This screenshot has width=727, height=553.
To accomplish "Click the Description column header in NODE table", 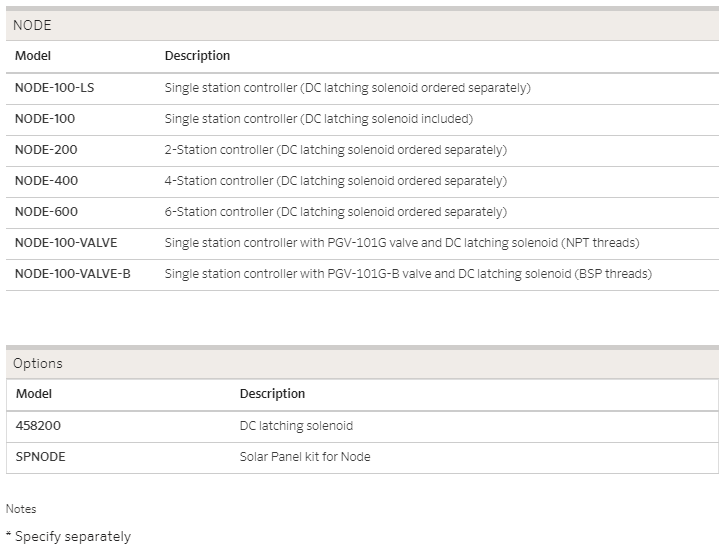I will [x=198, y=56].
